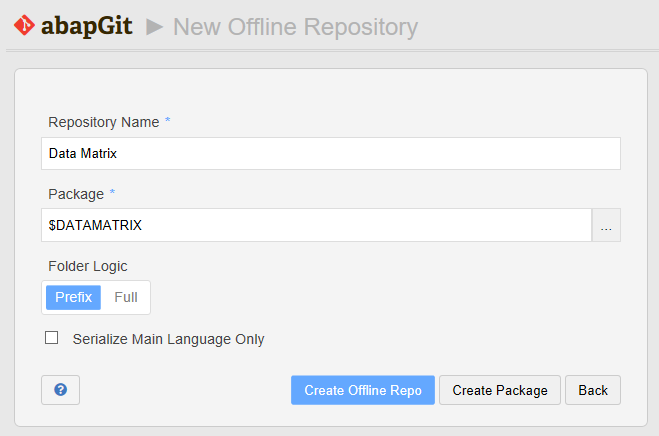The image size is (659, 436).
Task: Click Create Offline Repo button
Action: click(x=363, y=390)
